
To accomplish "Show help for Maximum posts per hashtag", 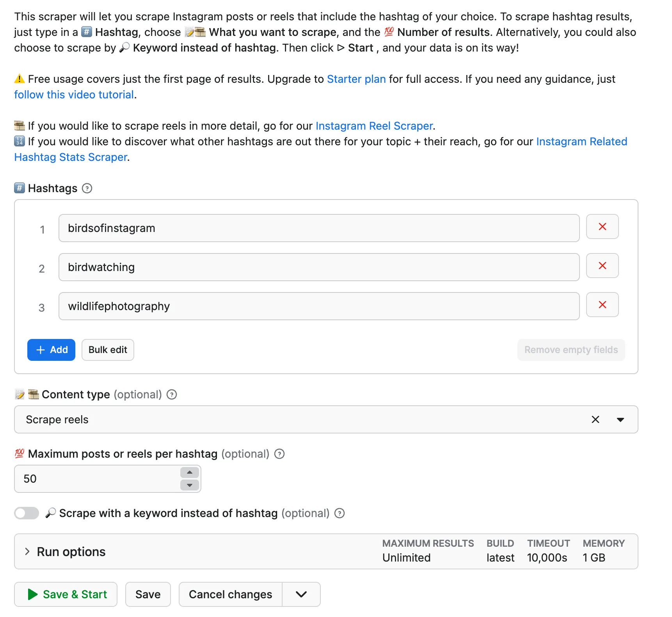I will [x=279, y=454].
